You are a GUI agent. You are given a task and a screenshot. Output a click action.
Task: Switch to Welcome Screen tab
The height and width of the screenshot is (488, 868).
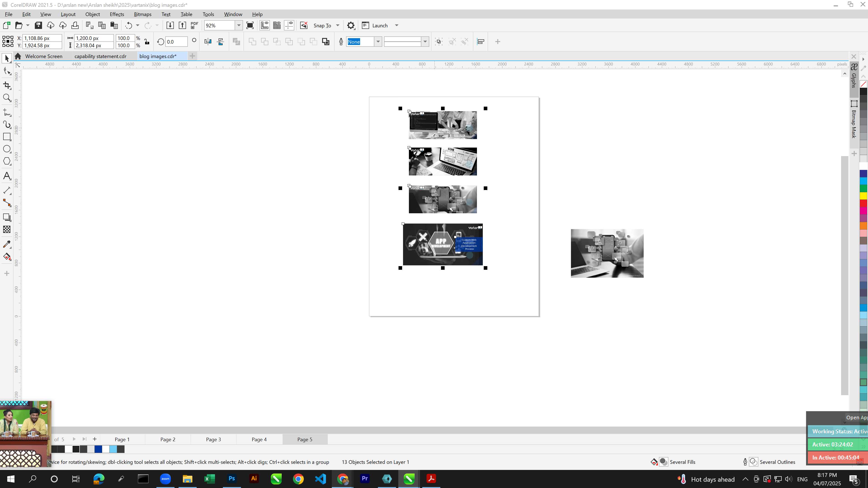[x=43, y=56]
